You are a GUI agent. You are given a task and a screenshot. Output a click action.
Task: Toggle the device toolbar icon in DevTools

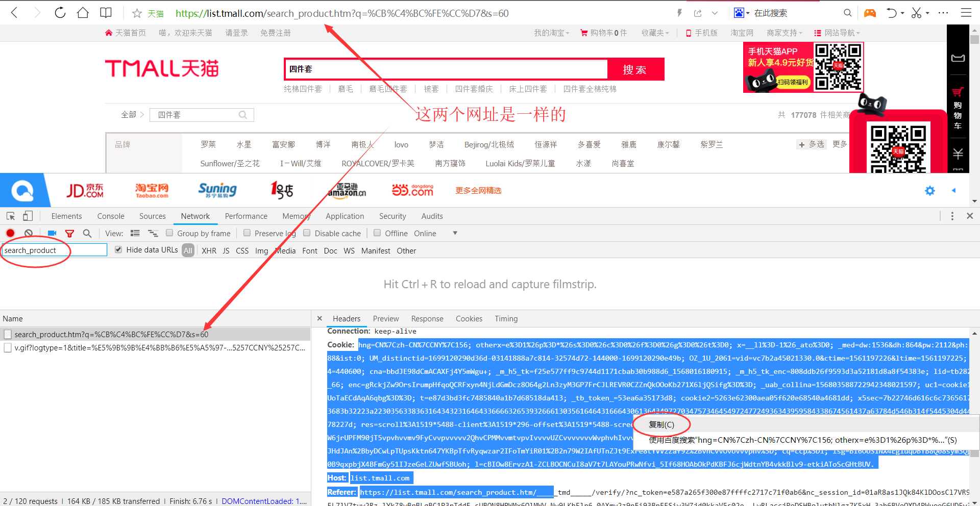click(x=28, y=216)
